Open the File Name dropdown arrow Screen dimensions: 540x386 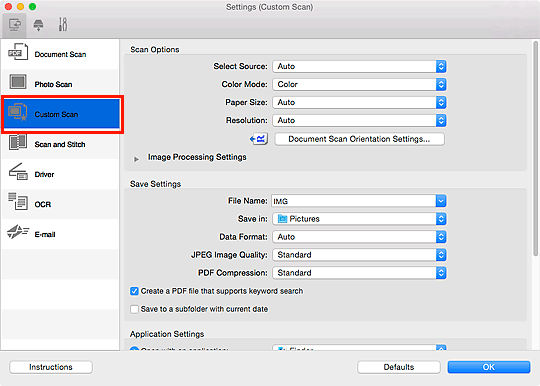(x=441, y=201)
